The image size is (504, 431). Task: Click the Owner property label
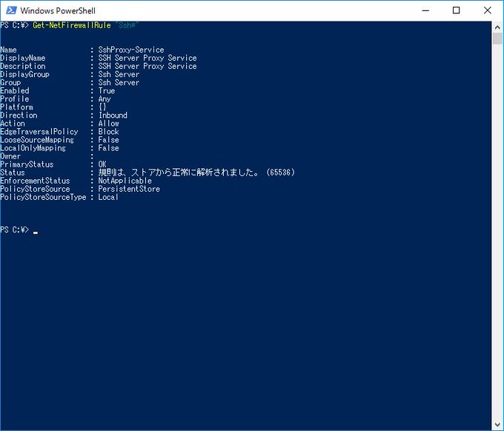[x=10, y=156]
